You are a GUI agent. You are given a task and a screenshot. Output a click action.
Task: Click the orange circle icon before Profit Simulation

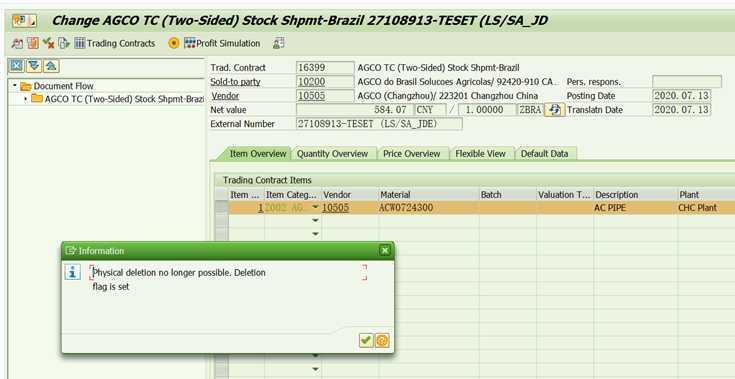(x=174, y=44)
